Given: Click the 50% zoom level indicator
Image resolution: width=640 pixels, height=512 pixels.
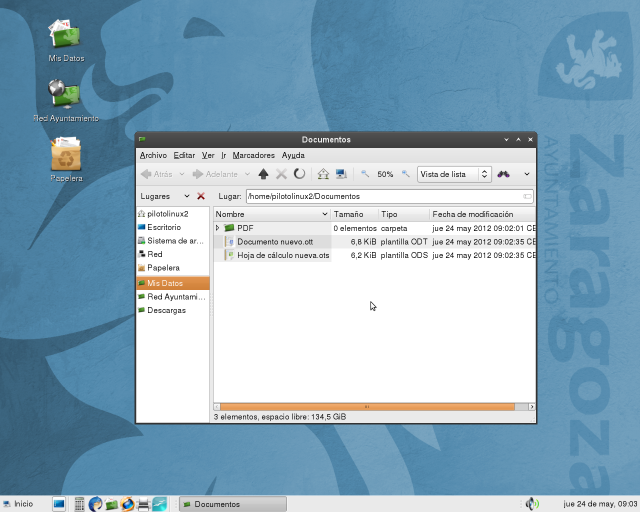Looking at the screenshot, I should tap(385, 174).
